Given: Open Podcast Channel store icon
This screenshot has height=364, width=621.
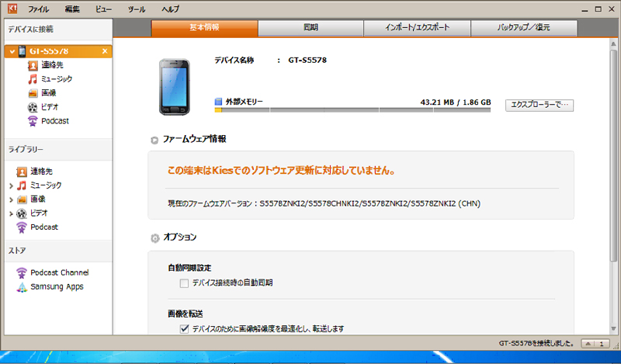Looking at the screenshot, I should point(22,273).
